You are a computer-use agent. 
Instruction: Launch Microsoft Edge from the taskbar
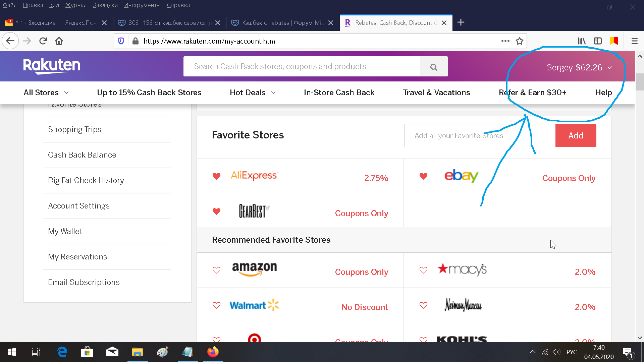(x=62, y=352)
